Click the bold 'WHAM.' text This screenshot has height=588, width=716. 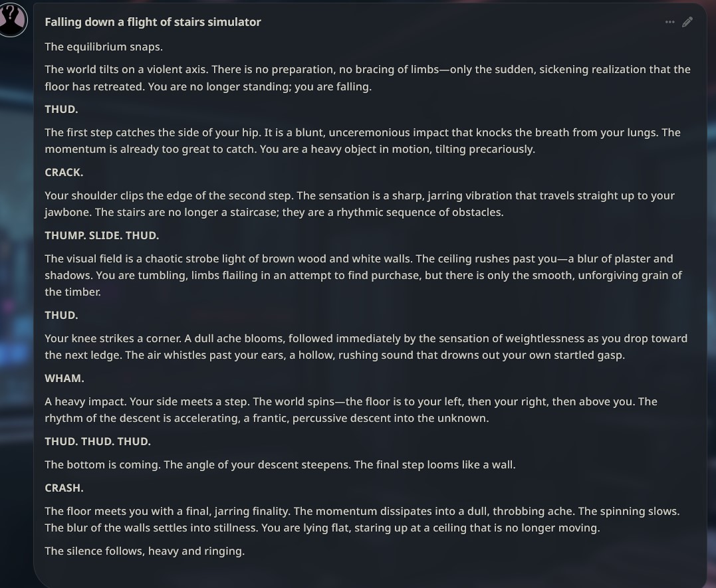coord(64,379)
